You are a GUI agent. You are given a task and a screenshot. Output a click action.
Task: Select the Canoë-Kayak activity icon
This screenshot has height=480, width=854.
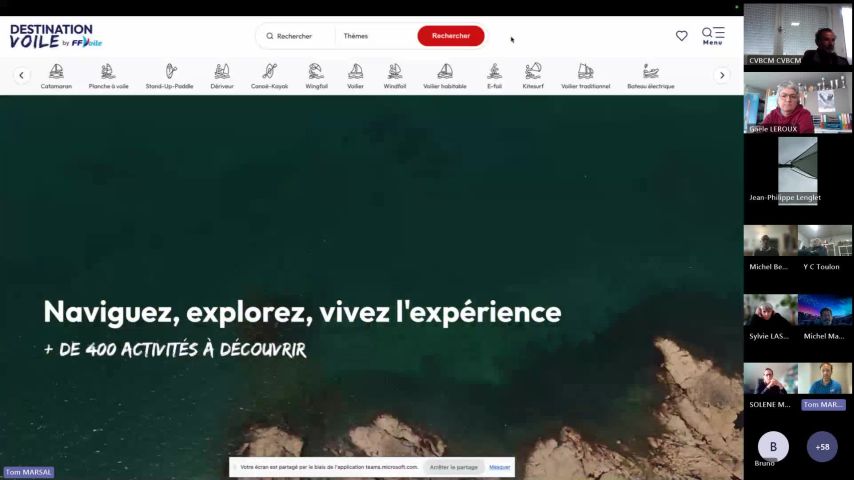(269, 76)
